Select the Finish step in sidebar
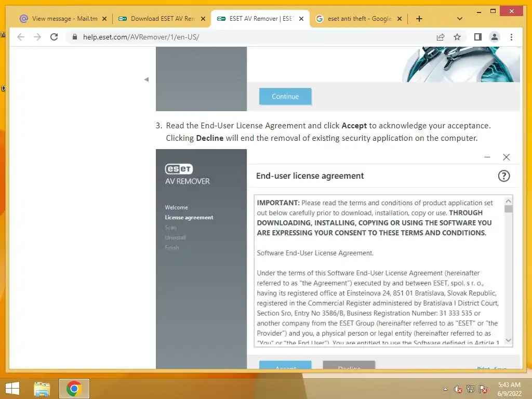The image size is (532, 399). point(172,248)
